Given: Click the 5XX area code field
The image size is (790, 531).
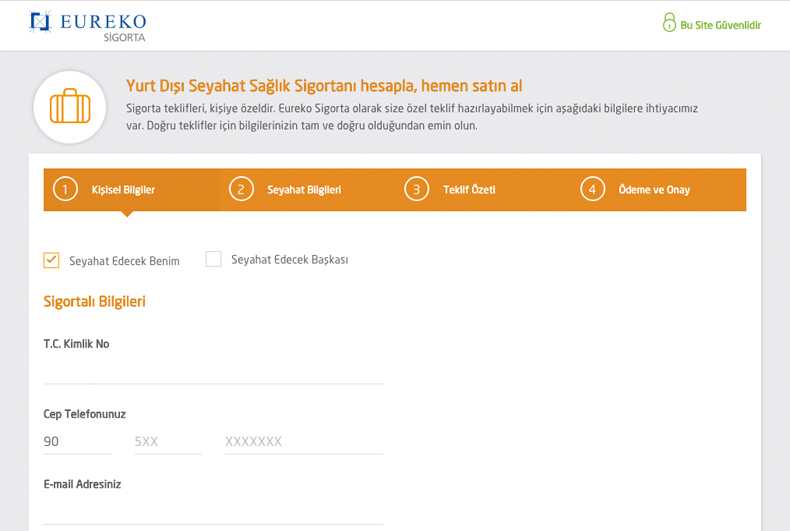Looking at the screenshot, I should point(168,442).
